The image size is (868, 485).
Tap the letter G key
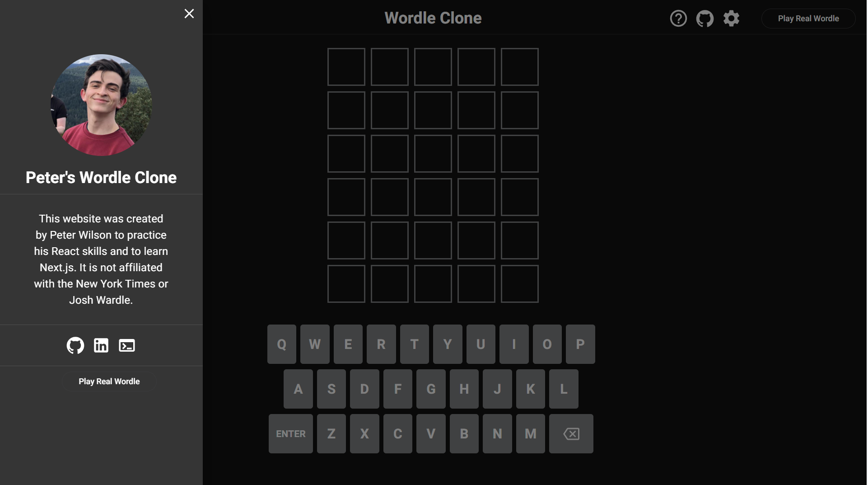click(431, 389)
